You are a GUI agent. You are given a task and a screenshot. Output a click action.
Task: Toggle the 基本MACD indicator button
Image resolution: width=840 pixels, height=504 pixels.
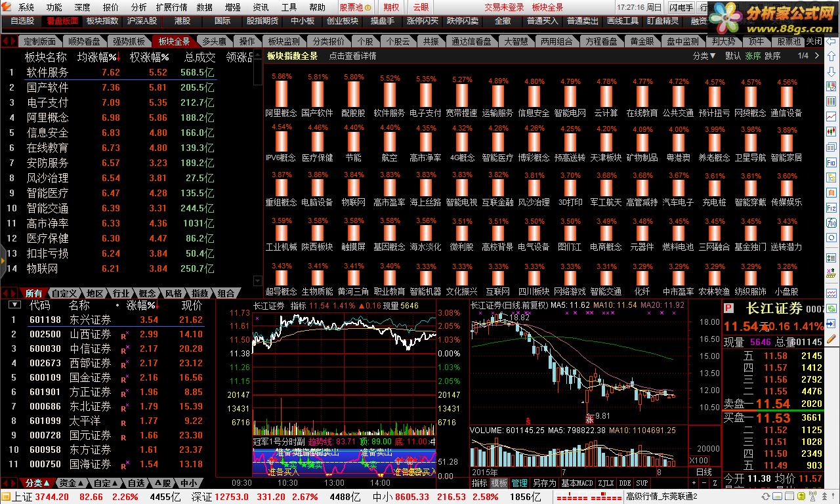[x=577, y=483]
